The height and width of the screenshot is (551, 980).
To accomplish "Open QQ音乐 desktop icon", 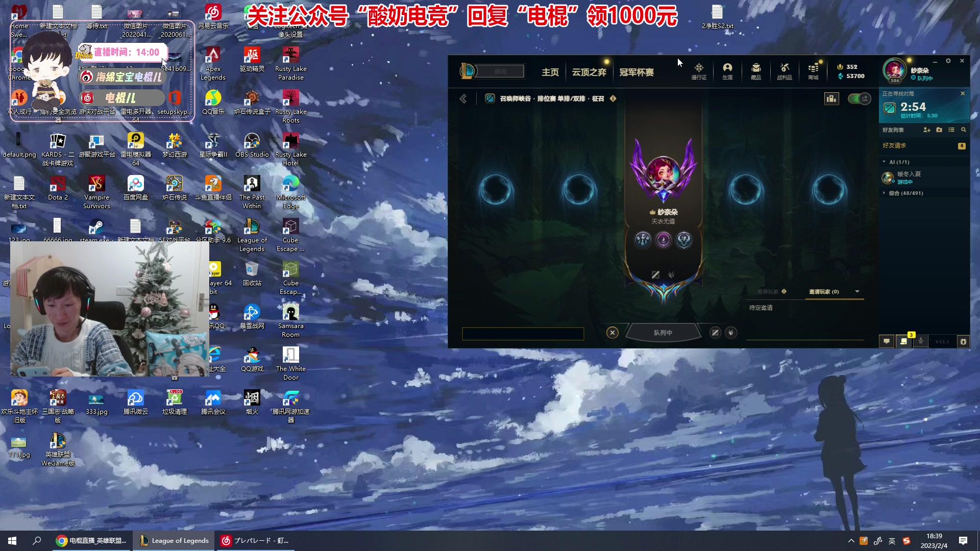I will pyautogui.click(x=213, y=102).
